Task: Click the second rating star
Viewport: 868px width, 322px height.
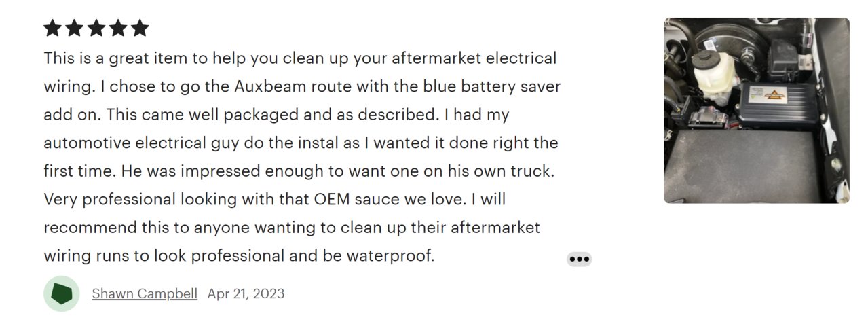Action: [x=75, y=28]
